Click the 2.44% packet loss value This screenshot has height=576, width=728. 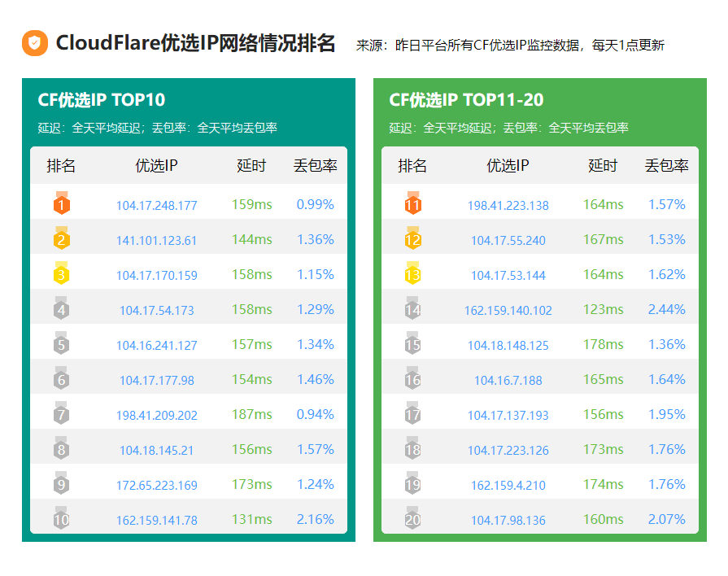coord(666,309)
